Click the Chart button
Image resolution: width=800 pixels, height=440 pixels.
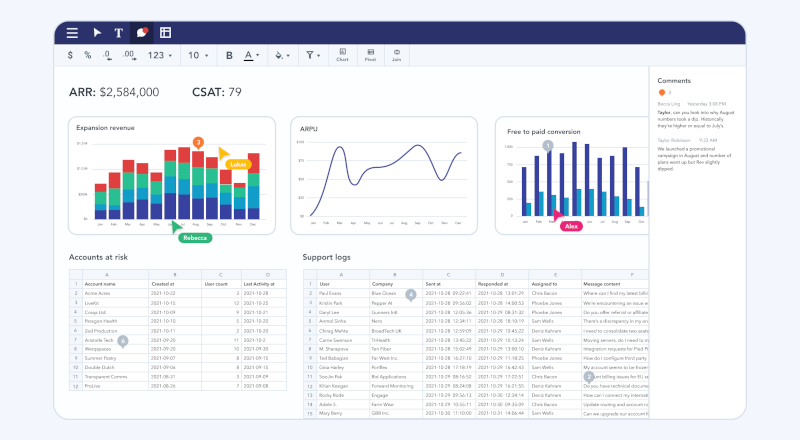(342, 55)
